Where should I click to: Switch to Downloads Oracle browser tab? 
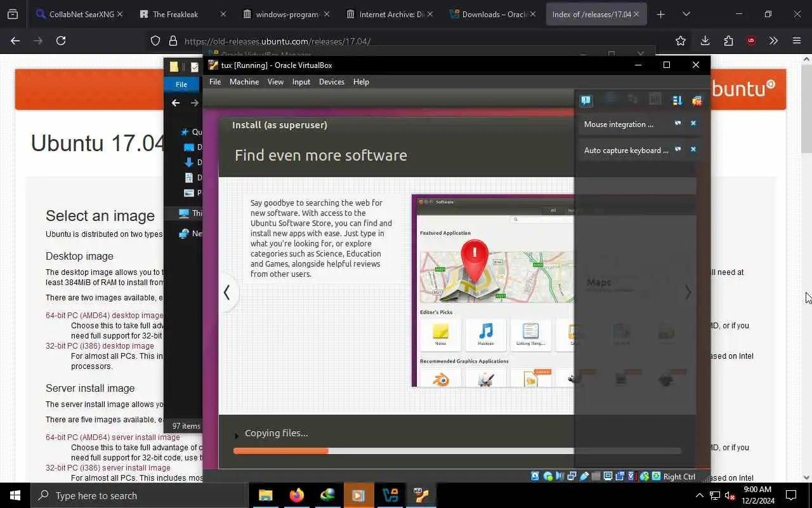point(493,14)
